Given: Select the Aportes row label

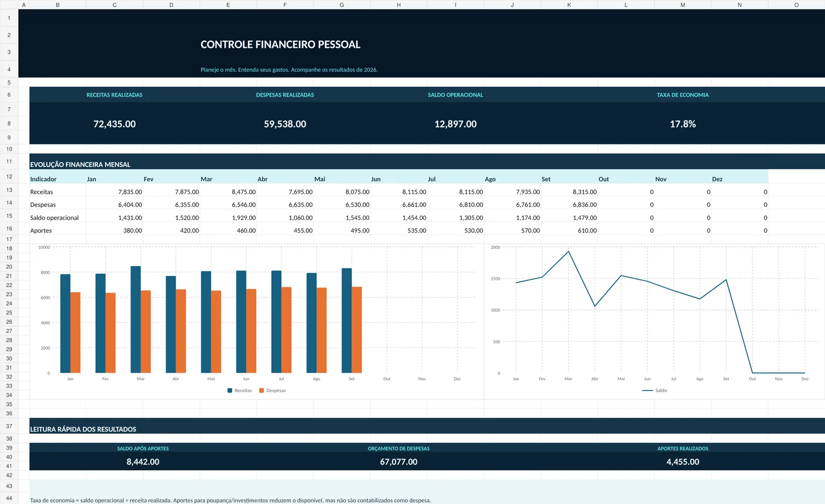Looking at the screenshot, I should [x=41, y=230].
